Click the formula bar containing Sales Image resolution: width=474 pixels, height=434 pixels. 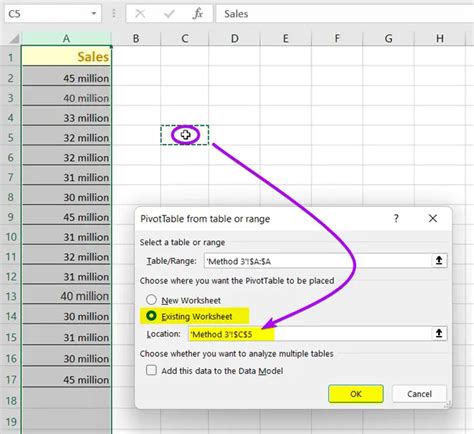[x=345, y=14]
